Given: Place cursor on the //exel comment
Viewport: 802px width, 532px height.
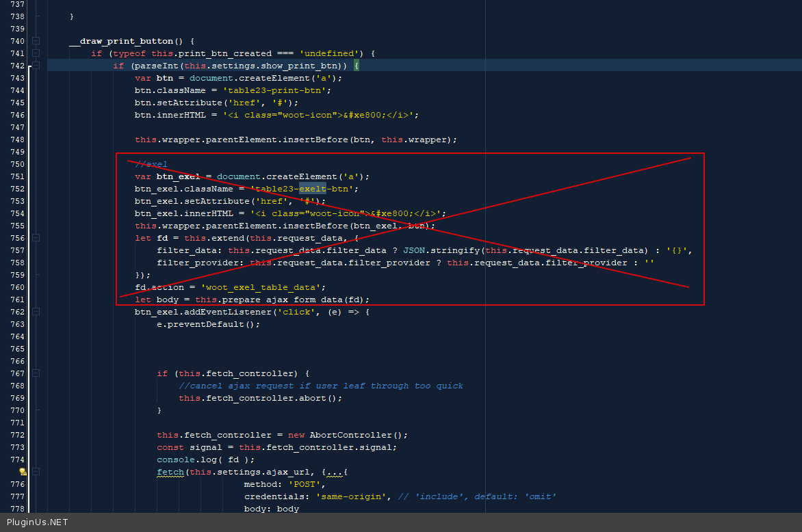Looking at the screenshot, I should click(x=151, y=164).
